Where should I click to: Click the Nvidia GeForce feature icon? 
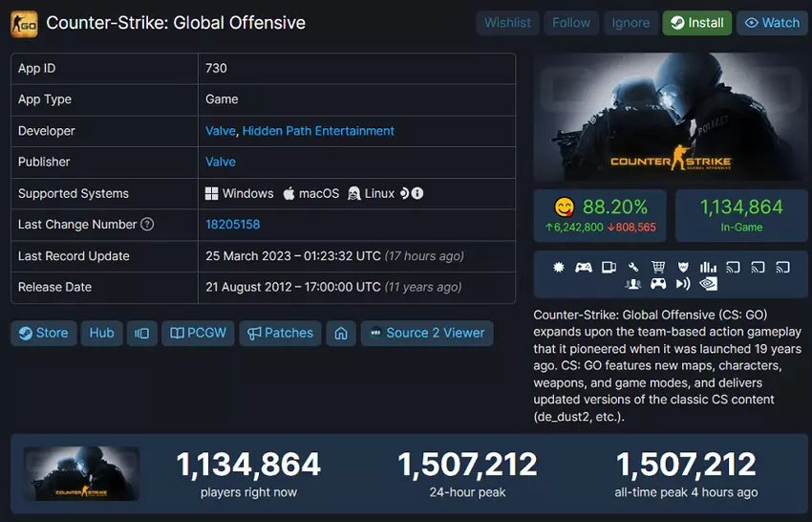(x=708, y=283)
